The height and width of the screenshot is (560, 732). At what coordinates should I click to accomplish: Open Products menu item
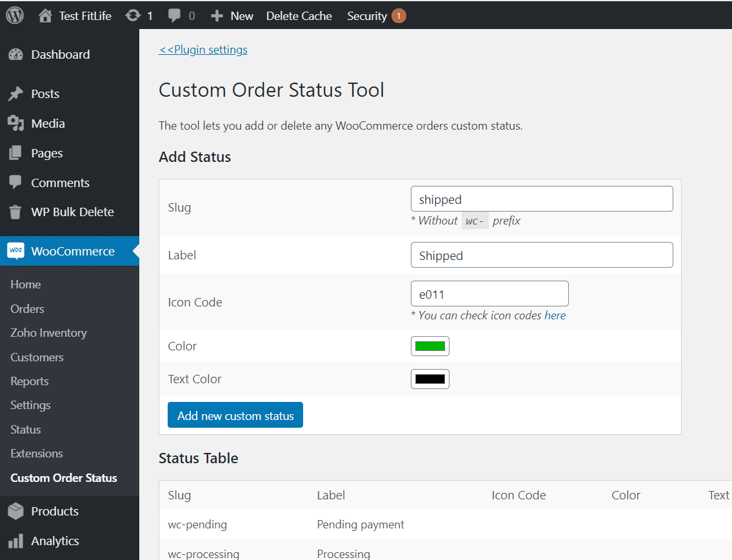point(55,512)
